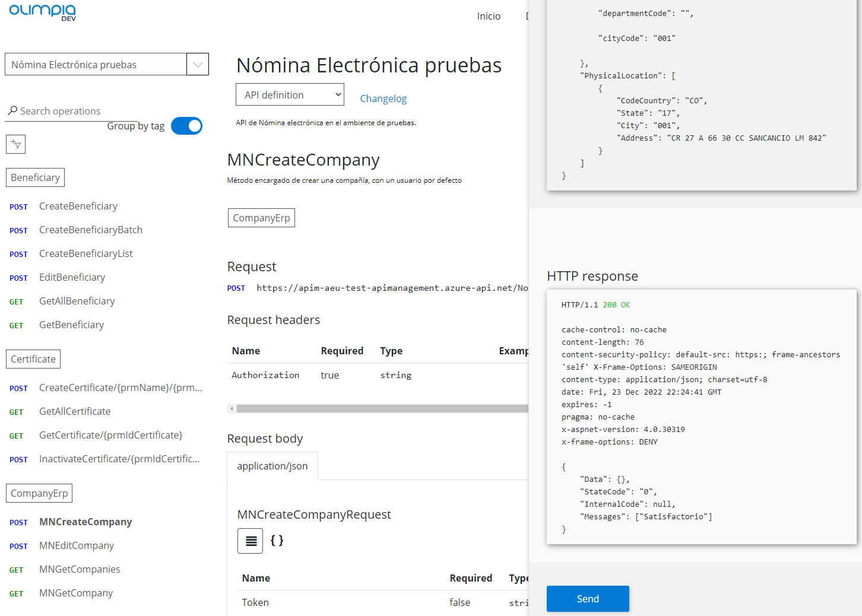Click the Olimpia DEV logo
Image resolution: width=862 pixels, height=616 pixels.
pos(43,12)
